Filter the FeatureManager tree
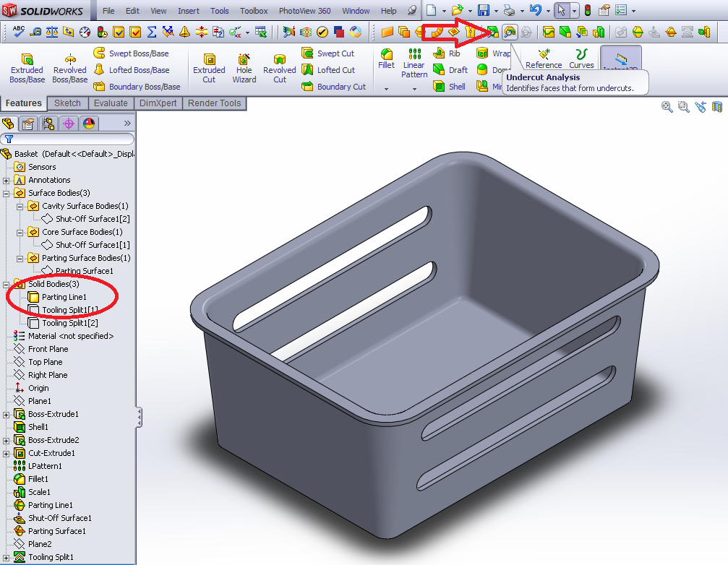 pos(67,138)
